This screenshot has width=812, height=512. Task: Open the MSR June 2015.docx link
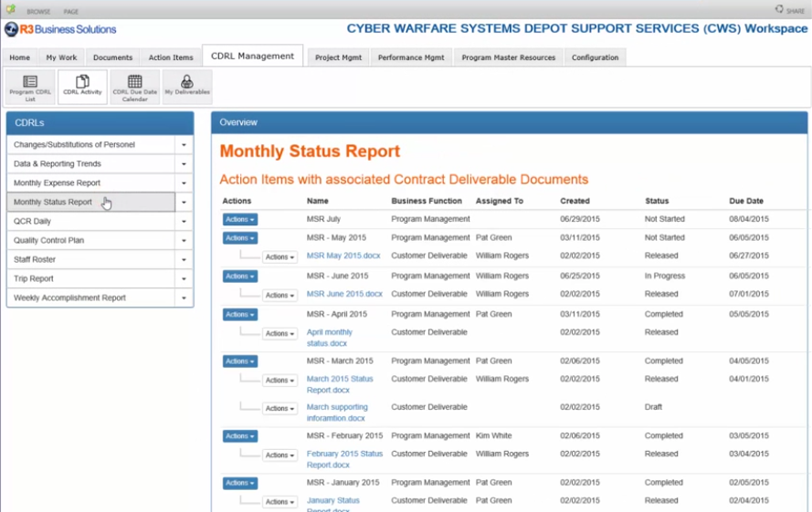pyautogui.click(x=344, y=294)
